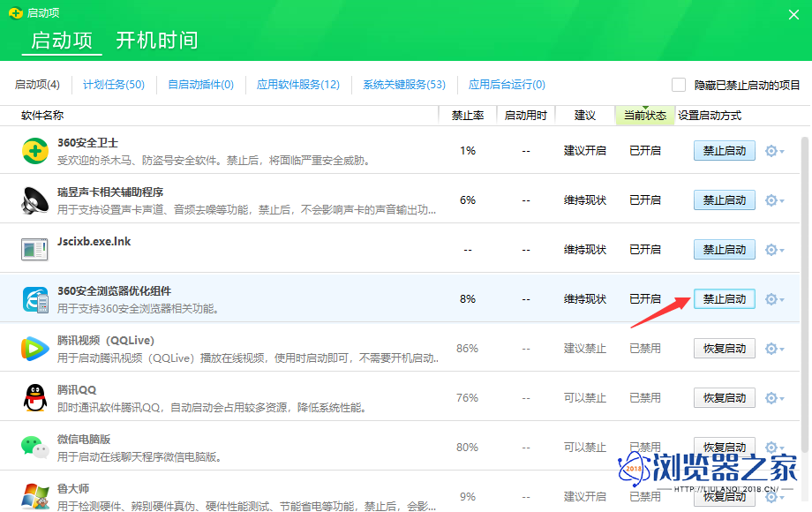Open gear settings dropdown for 瑞昱声卡相关辅助程序
This screenshot has width=812, height=512.
click(x=774, y=200)
